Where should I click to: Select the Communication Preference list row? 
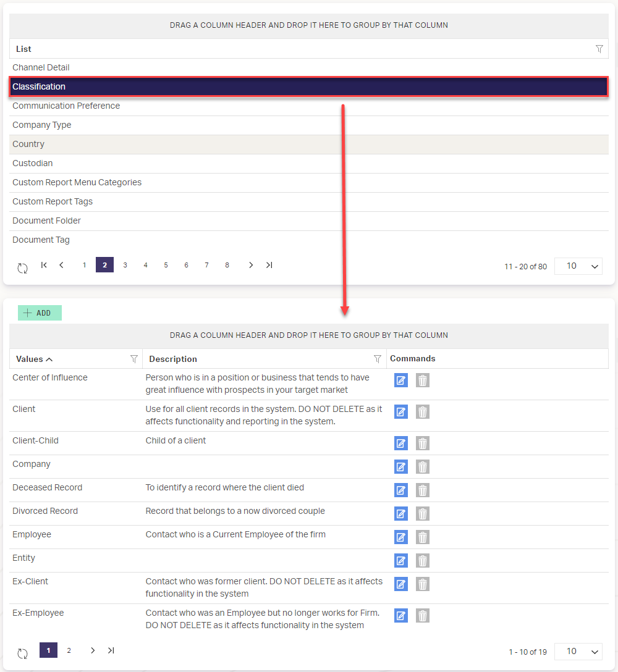309,106
